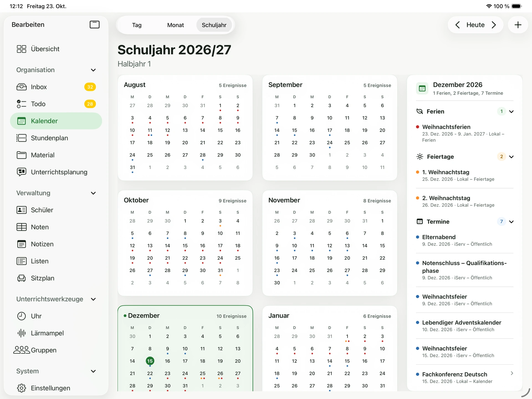The height and width of the screenshot is (399, 532).
Task: Add a new event with plus button
Action: 518,25
